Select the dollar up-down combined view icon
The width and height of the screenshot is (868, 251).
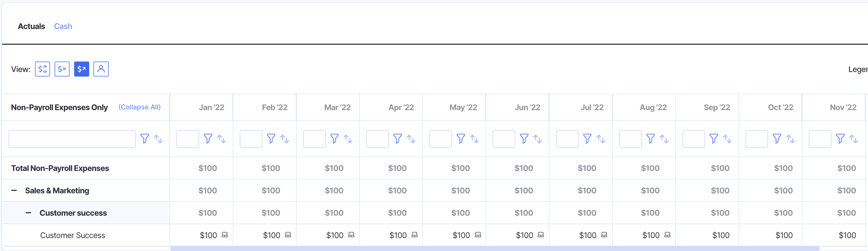click(42, 69)
